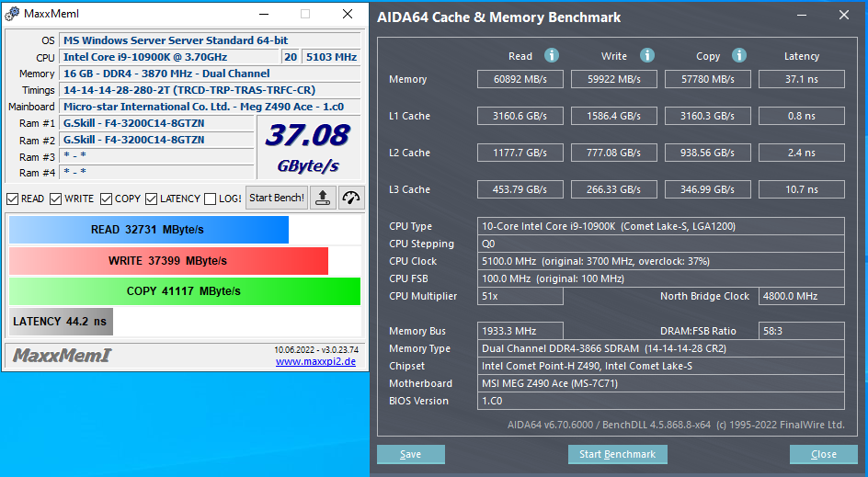868x477 pixels.
Task: Click L2 Cache Copy value 938.56 GB/s
Action: click(x=707, y=153)
